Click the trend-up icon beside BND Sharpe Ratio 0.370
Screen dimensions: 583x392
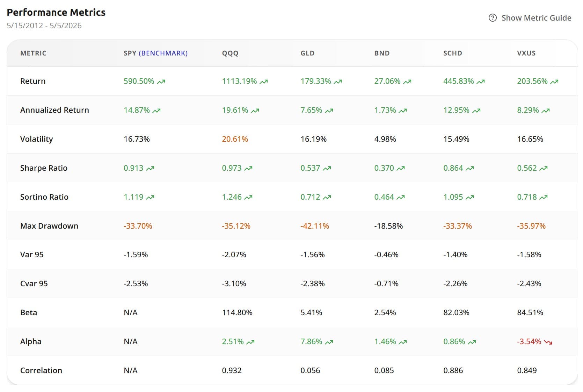[401, 169]
